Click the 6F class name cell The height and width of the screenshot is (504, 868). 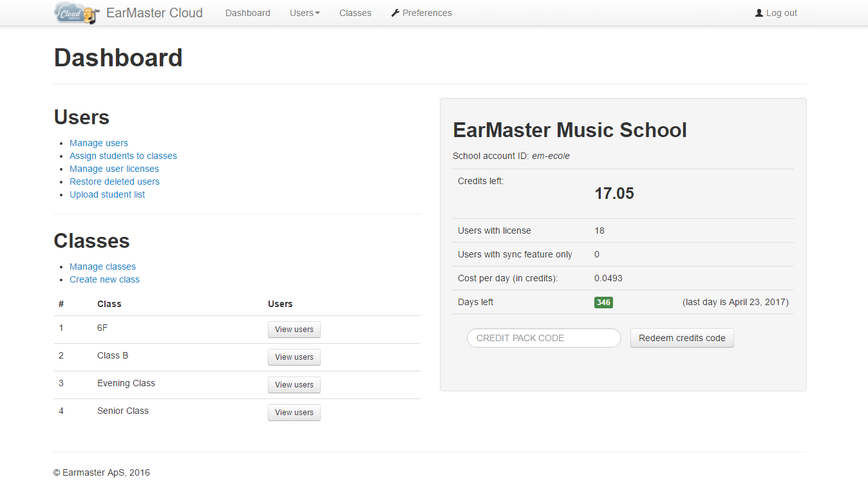pyautogui.click(x=102, y=328)
